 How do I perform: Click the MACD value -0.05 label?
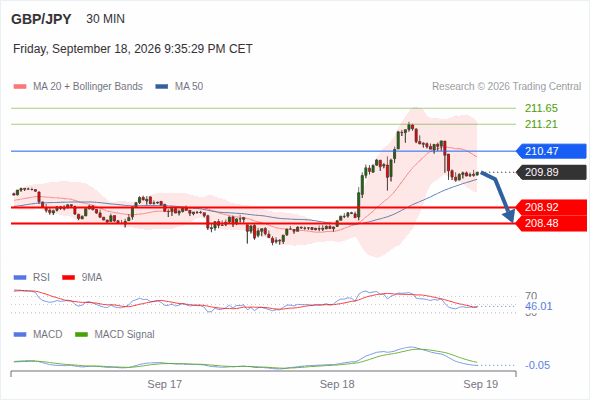pyautogui.click(x=538, y=365)
